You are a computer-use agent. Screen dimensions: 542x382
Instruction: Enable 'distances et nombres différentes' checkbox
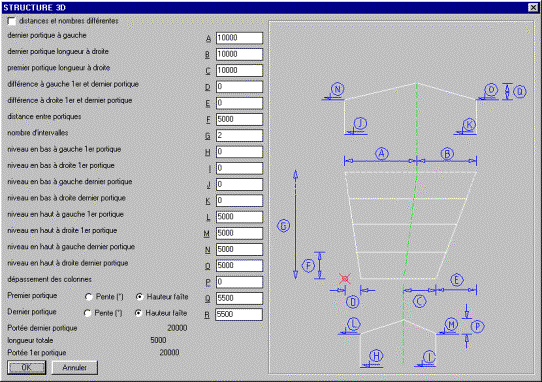(x=12, y=21)
